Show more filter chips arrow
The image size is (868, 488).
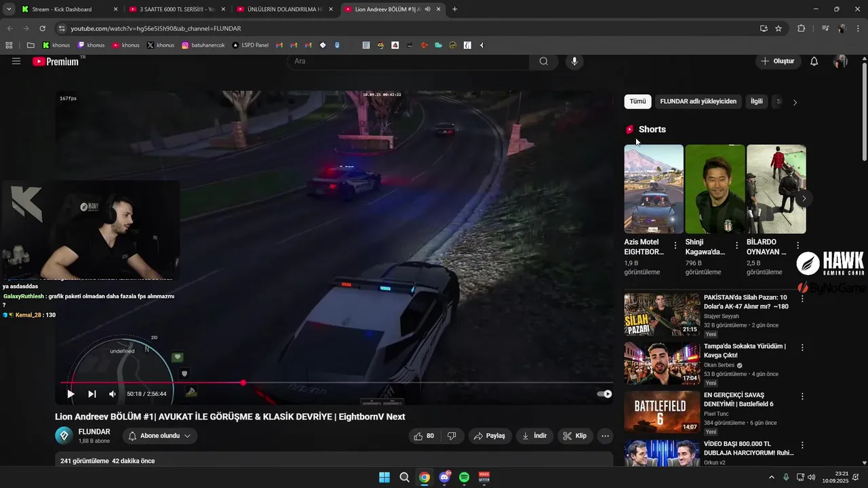pyautogui.click(x=795, y=102)
